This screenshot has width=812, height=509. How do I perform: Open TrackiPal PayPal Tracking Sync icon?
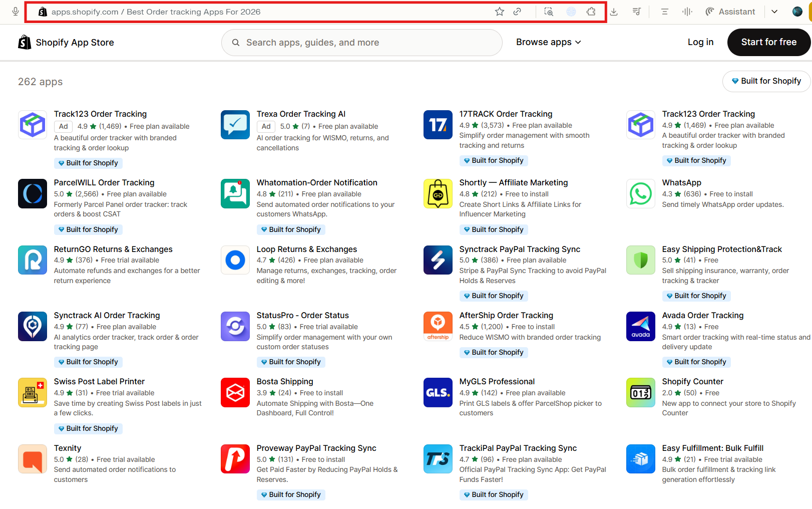point(438,459)
